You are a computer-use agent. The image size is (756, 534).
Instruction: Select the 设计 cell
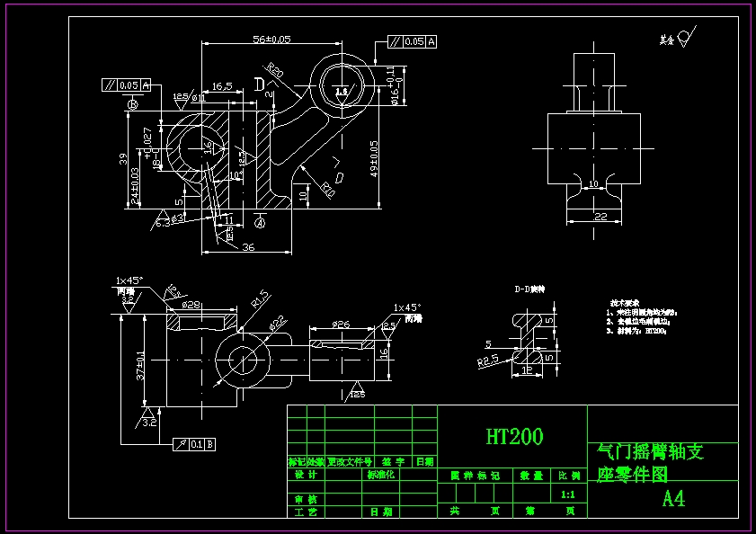coord(306,475)
